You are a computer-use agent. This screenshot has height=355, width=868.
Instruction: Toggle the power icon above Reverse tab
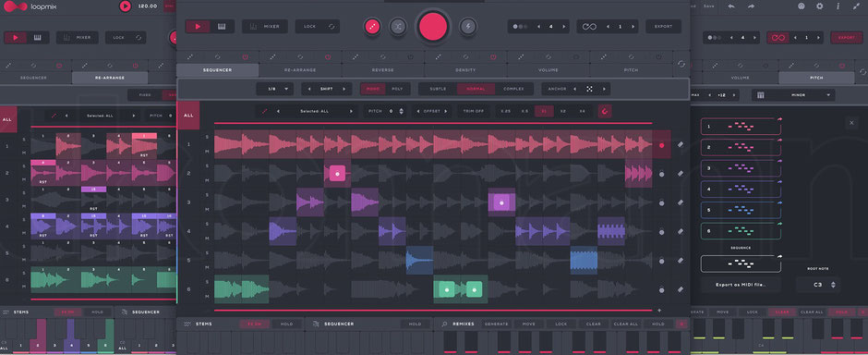click(410, 56)
